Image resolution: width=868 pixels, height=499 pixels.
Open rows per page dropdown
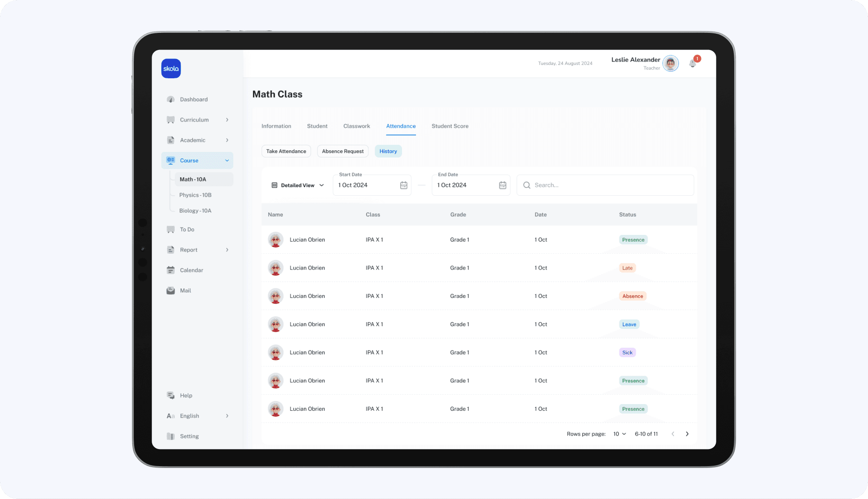coord(619,434)
